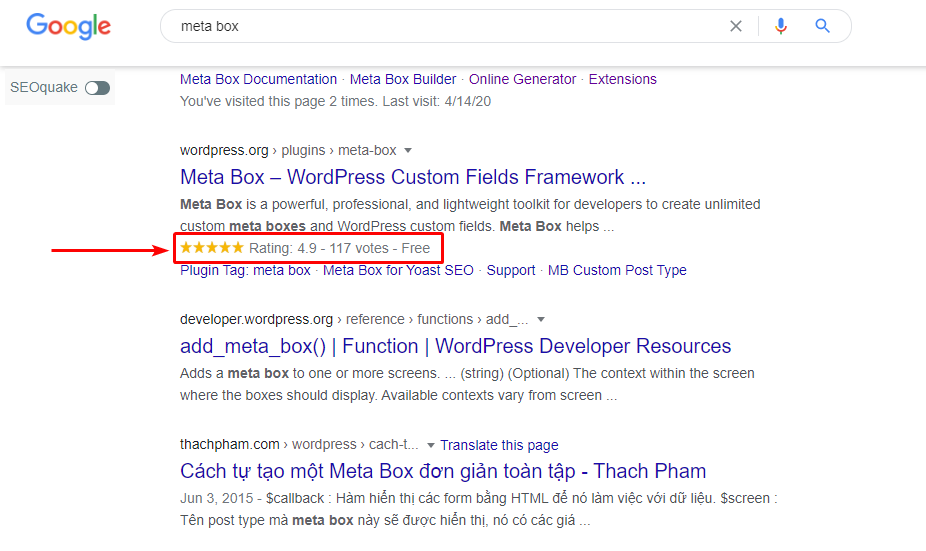Open Meta Box WordPress Custom Fields Framework result
926x551 pixels.
pos(413,178)
